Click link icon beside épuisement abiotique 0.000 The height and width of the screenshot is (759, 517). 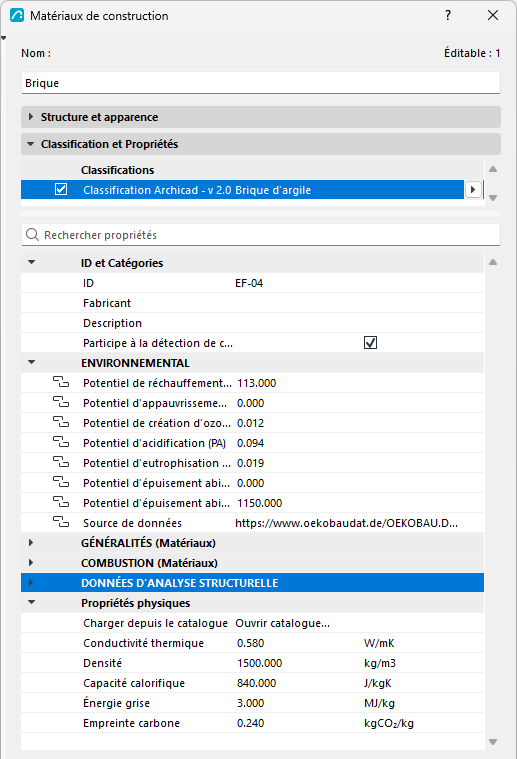click(x=61, y=483)
